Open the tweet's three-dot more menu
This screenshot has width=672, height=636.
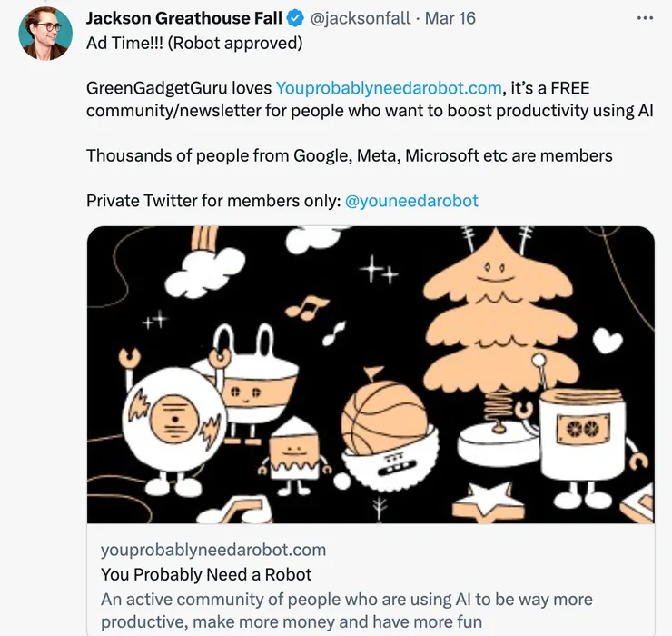pos(644,18)
